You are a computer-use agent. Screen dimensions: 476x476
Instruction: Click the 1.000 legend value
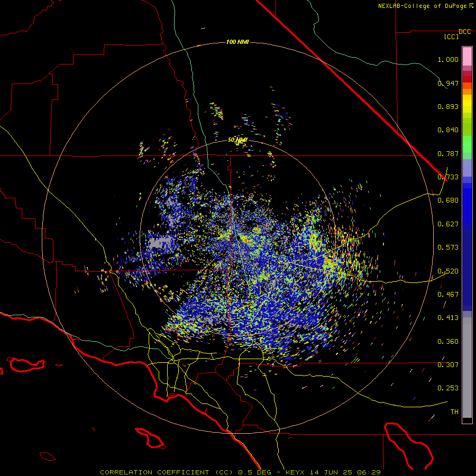448,59
